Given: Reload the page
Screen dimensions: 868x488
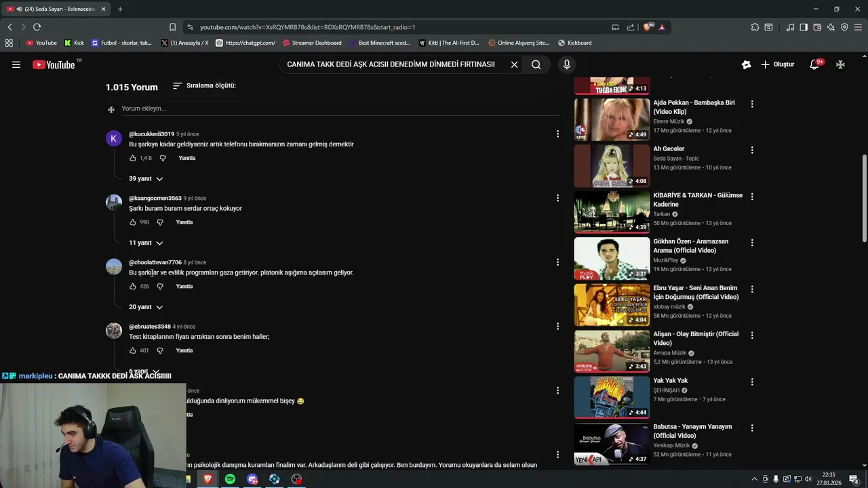Looking at the screenshot, I should (x=37, y=27).
